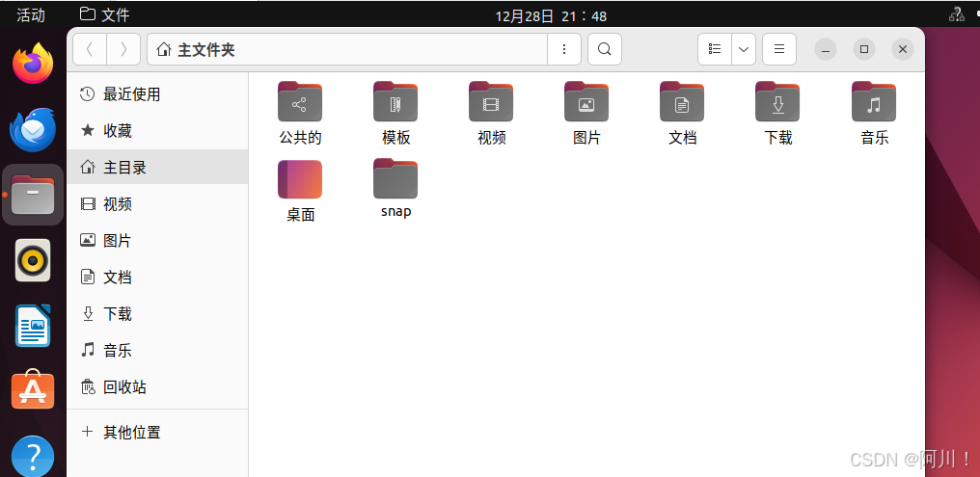Click the network icon in top bar

point(956,13)
